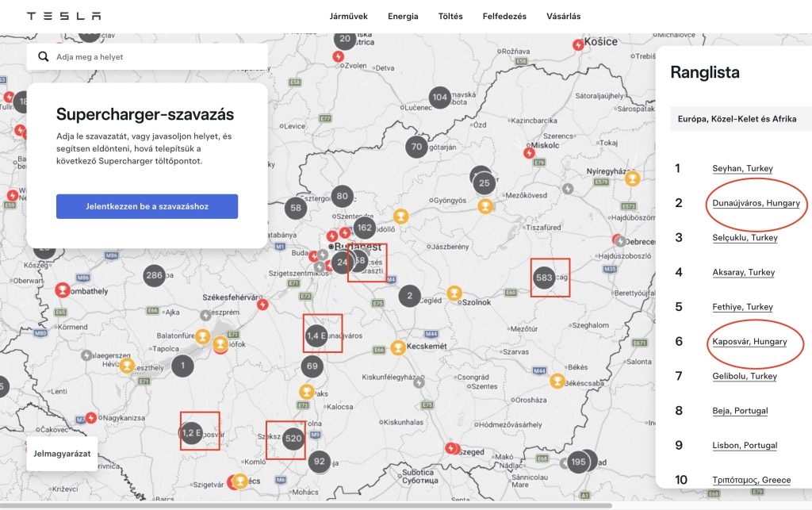
Task: Open the Járművek menu
Action: (x=349, y=16)
